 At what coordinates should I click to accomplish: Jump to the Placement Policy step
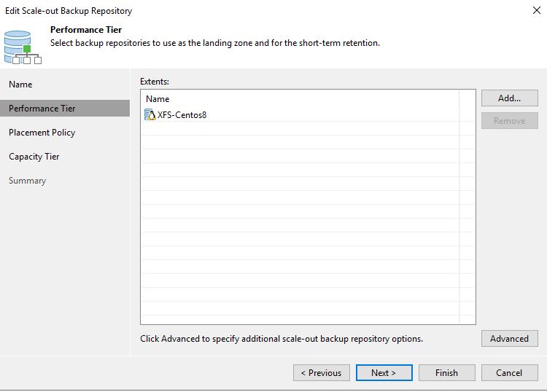click(x=42, y=133)
